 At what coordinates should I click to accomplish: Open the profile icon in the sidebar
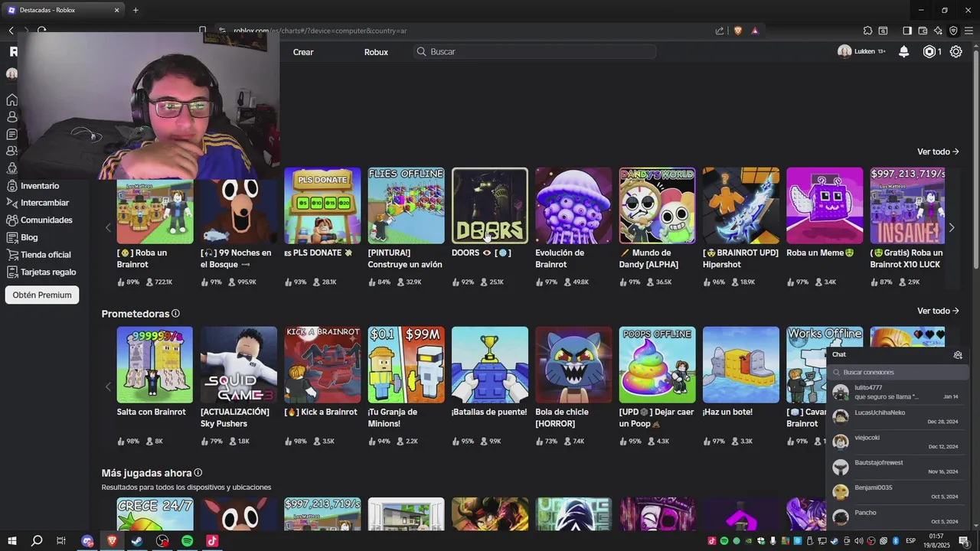(12, 117)
